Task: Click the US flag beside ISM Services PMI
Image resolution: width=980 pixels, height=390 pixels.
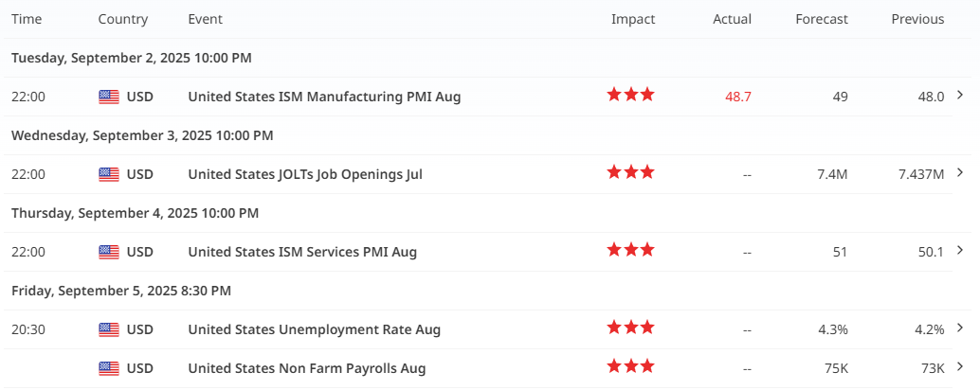Action: 109,252
